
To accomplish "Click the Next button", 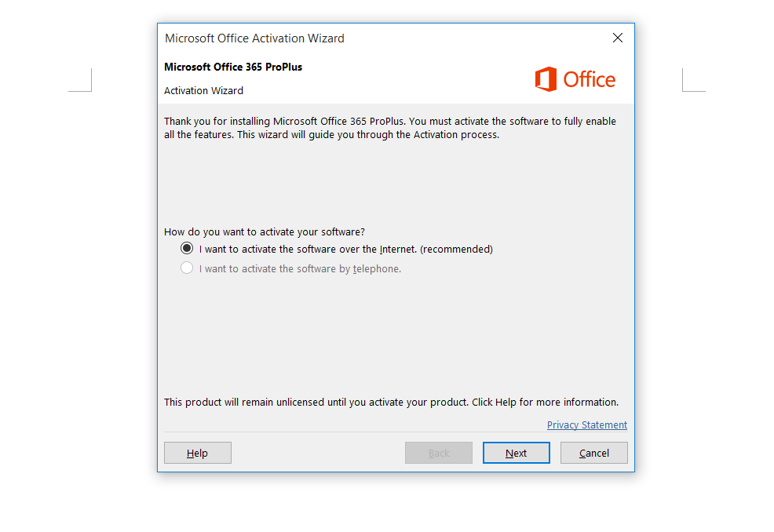I will (516, 453).
